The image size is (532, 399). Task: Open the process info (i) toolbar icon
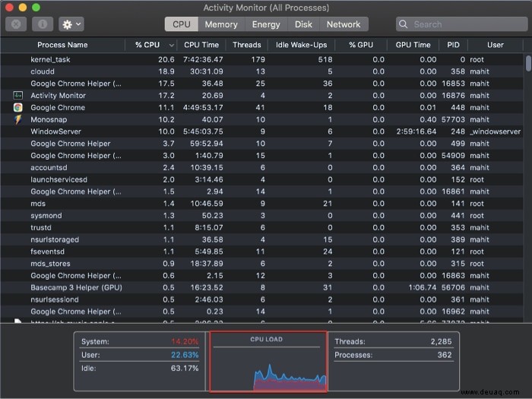43,24
